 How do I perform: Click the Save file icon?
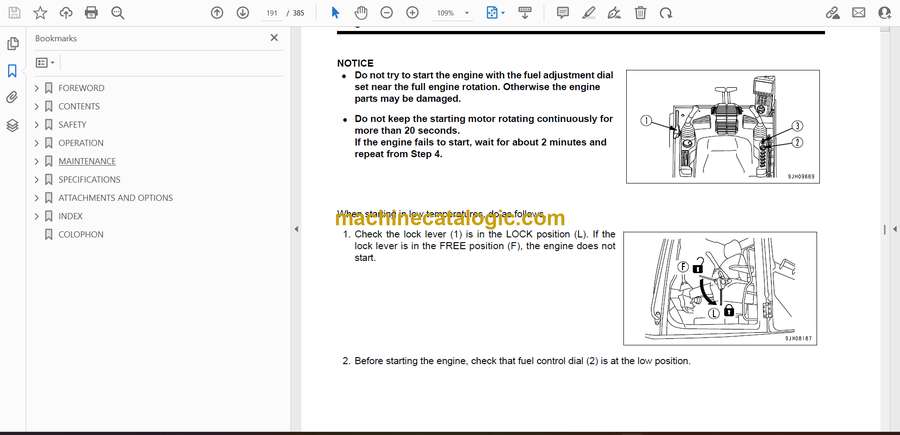point(14,13)
